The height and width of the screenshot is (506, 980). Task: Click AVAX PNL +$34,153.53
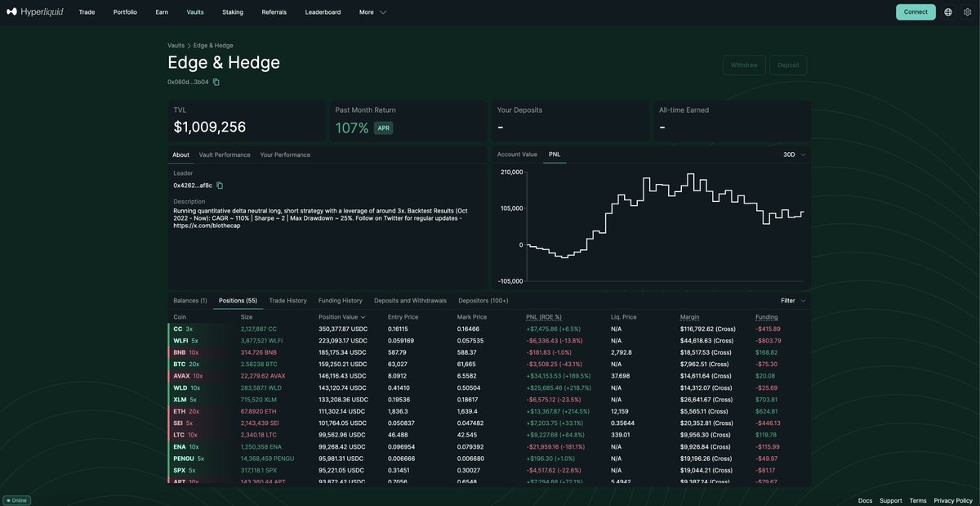558,376
